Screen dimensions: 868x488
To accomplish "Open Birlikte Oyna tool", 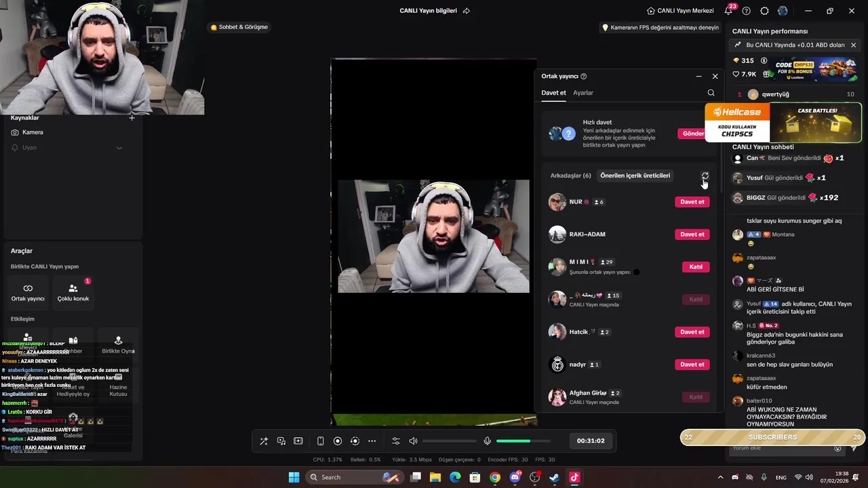I will 118,344.
